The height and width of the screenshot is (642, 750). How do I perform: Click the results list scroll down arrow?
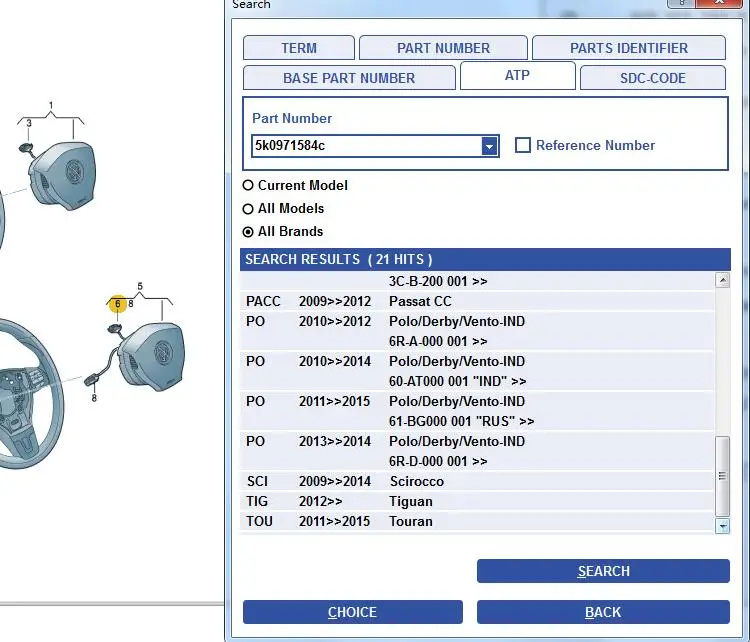[722, 526]
